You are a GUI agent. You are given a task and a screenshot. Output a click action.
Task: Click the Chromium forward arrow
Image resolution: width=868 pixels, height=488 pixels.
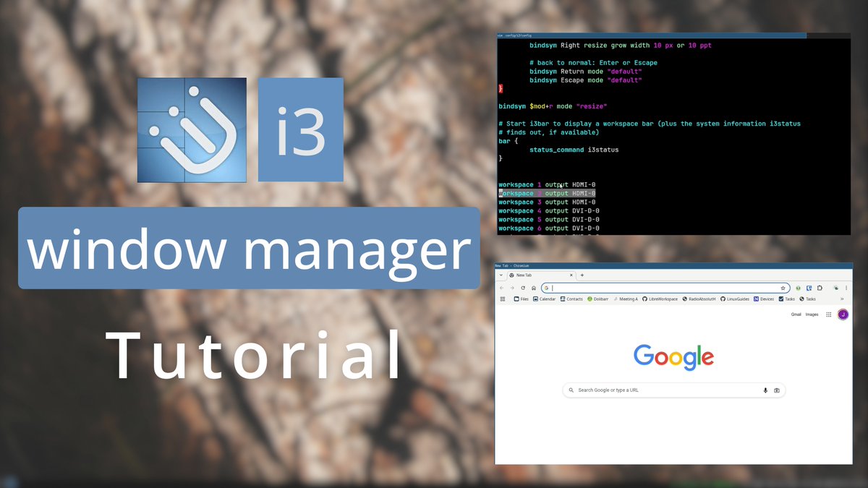(x=512, y=288)
